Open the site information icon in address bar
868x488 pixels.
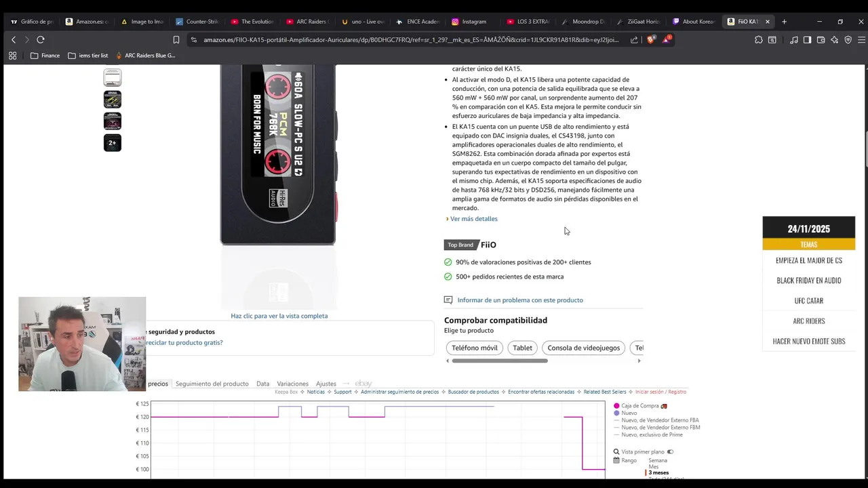194,40
